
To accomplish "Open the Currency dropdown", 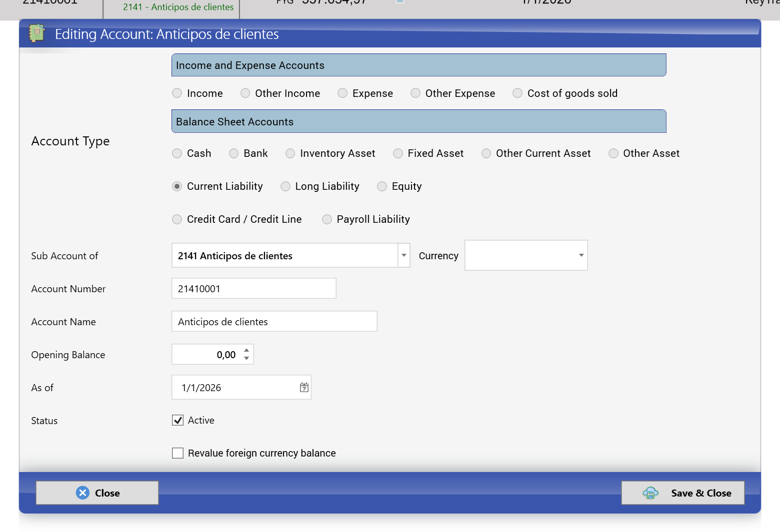I will tap(526, 255).
